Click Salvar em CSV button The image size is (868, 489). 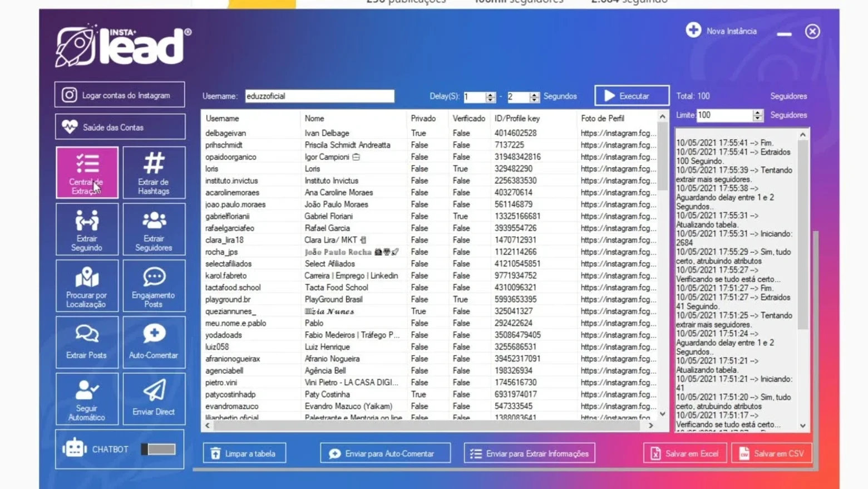tap(771, 453)
